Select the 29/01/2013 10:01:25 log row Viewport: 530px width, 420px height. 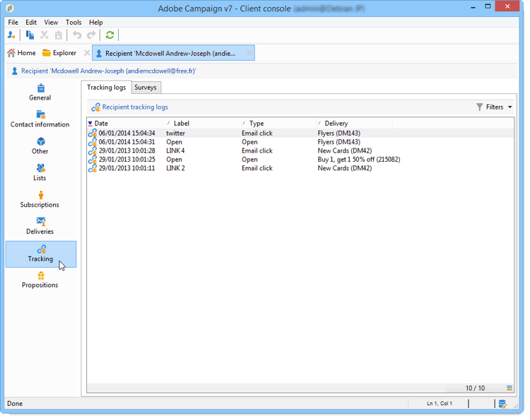300,160
